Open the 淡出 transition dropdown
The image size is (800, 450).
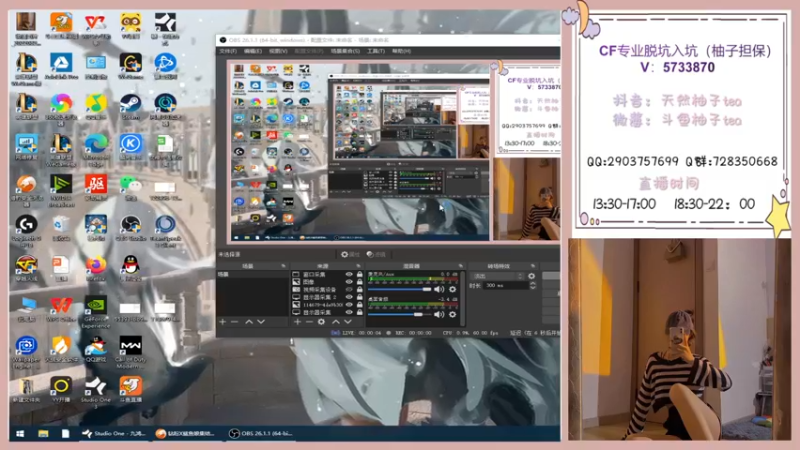(498, 276)
